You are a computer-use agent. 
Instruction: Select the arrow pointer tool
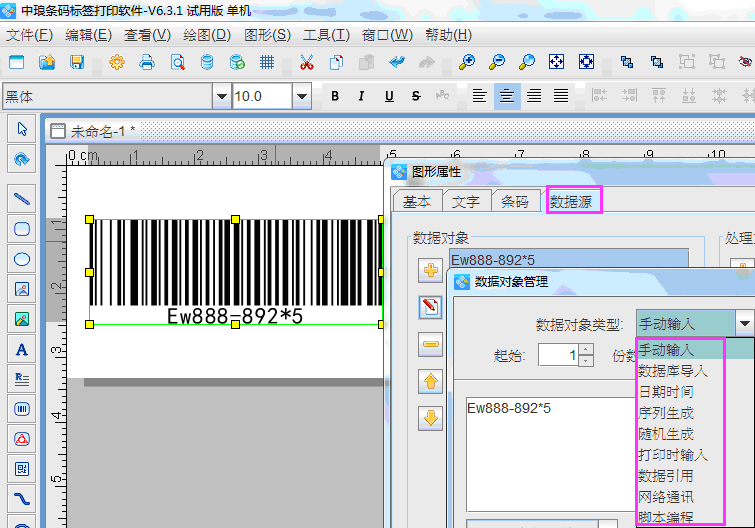22,129
